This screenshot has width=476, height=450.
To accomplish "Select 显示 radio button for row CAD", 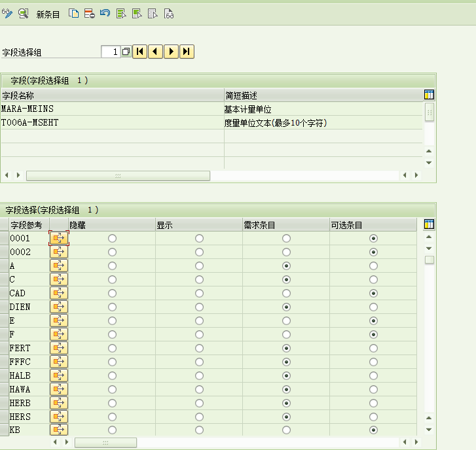I will pos(199,293).
